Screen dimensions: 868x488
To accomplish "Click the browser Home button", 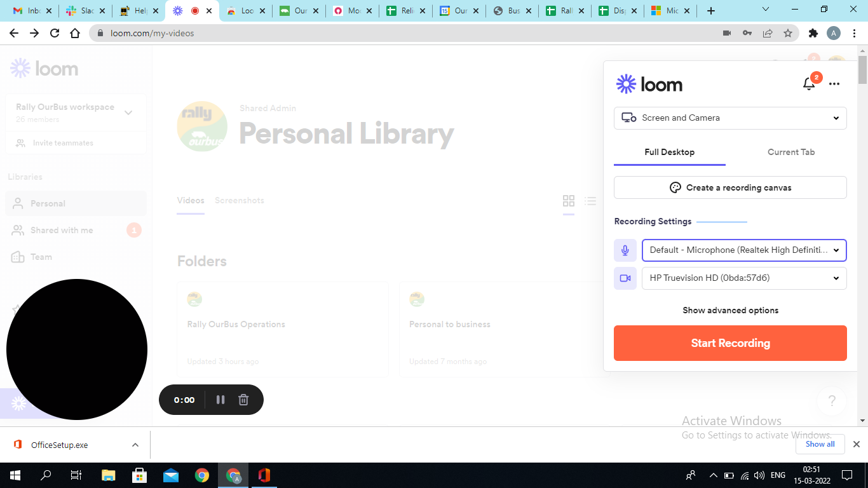I will tap(75, 33).
